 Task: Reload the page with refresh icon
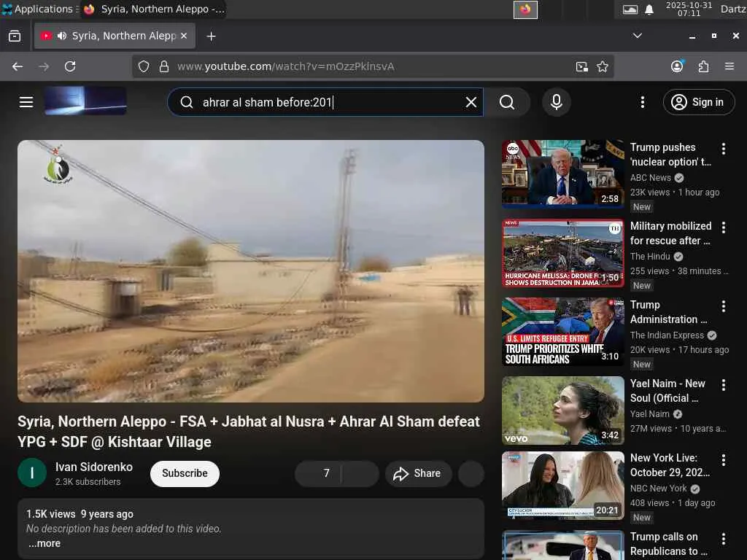[x=70, y=66]
